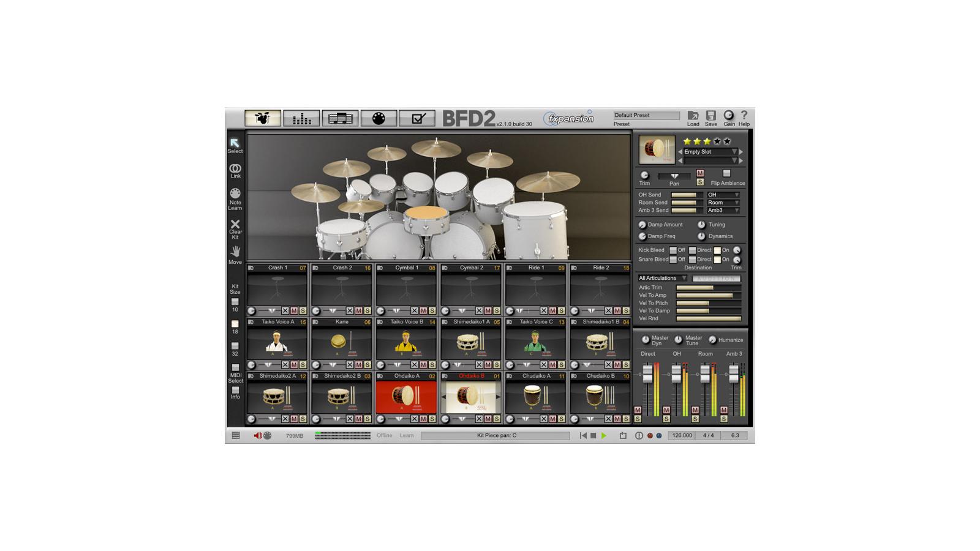Open the Empty Slot dropdown
Screen dimensions: 980x551
click(710, 152)
